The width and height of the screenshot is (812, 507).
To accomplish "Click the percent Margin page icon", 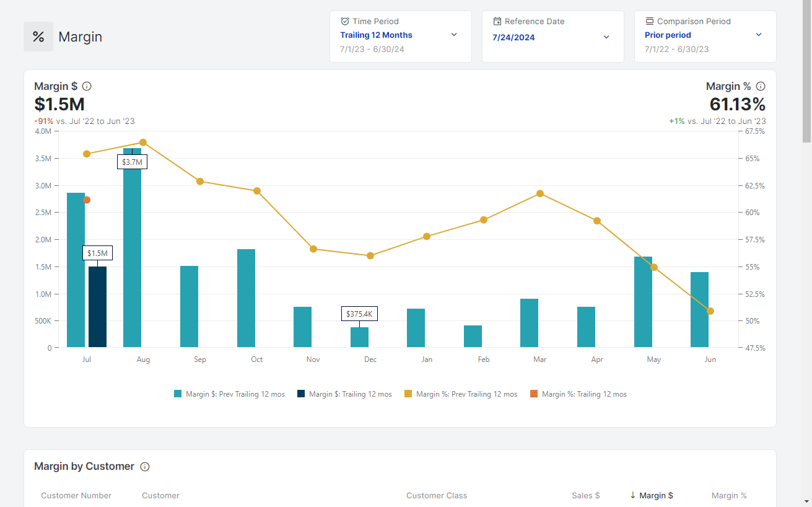I will click(38, 37).
